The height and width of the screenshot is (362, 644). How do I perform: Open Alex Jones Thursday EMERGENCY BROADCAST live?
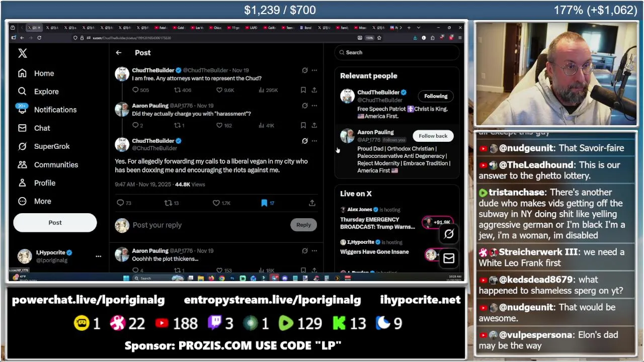377,223
